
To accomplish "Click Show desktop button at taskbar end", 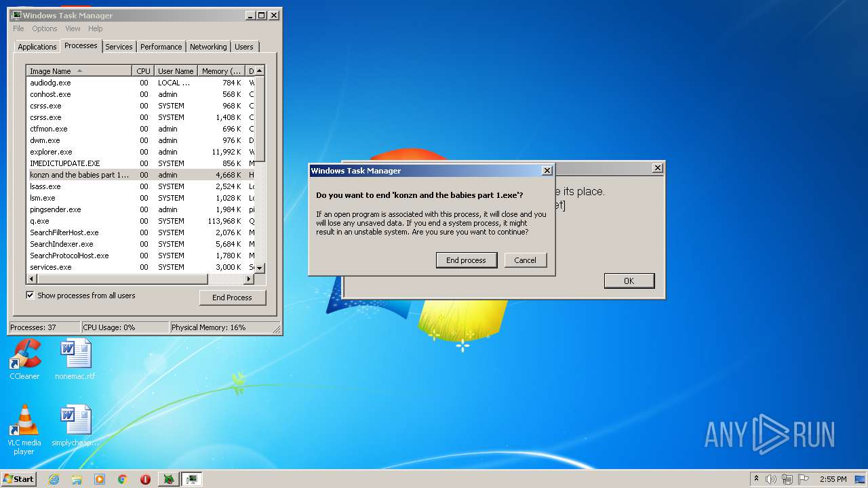I will click(860, 479).
